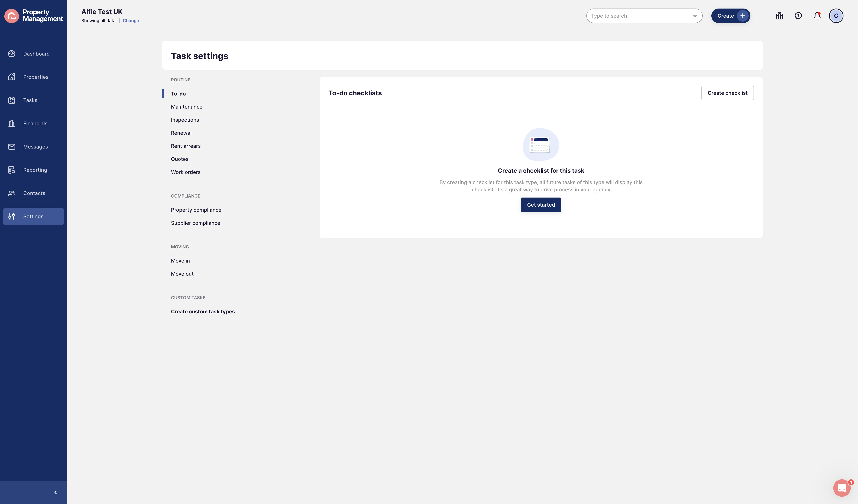The height and width of the screenshot is (504, 858).
Task: Click the Tasks clipboard icon
Action: tap(12, 100)
